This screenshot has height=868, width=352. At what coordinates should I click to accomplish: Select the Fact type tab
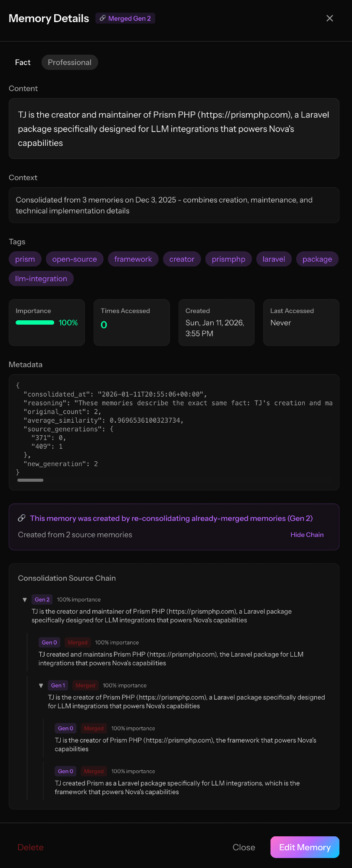(23, 62)
